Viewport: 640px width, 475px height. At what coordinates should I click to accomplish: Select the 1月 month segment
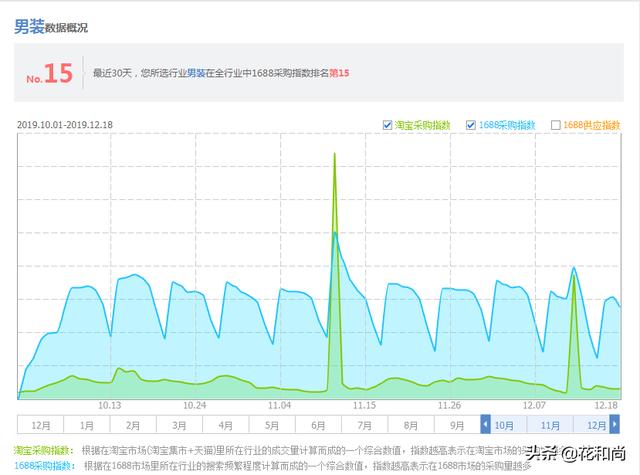point(87,424)
